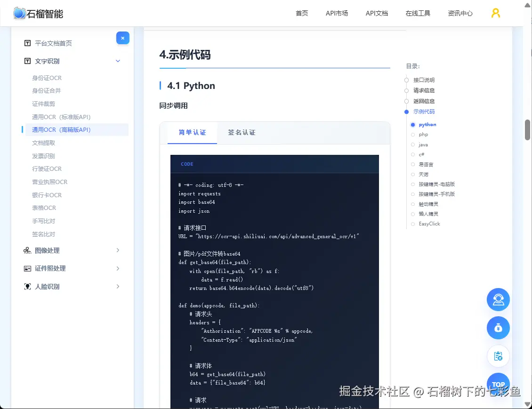Select 营业执照OCR in the sidebar

click(x=49, y=182)
